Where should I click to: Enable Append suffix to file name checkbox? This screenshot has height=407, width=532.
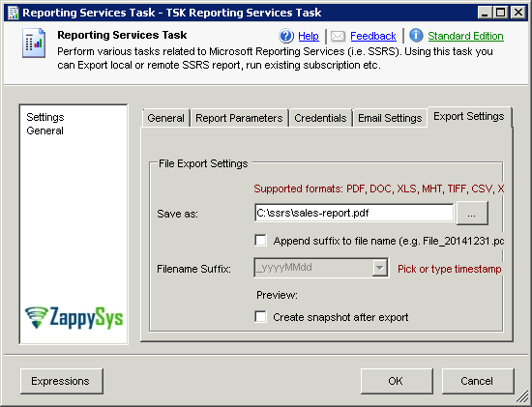point(260,241)
